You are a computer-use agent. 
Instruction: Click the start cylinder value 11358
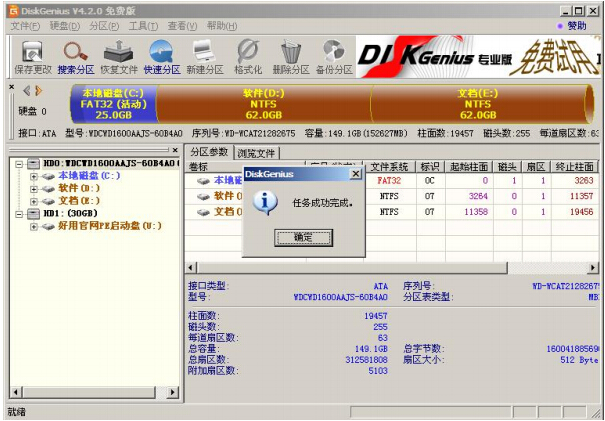click(x=476, y=212)
